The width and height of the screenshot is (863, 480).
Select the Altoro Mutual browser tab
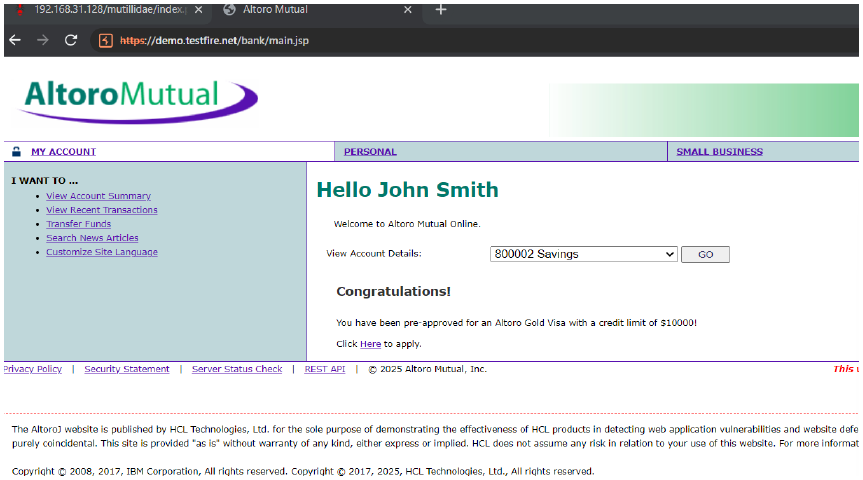317,10
